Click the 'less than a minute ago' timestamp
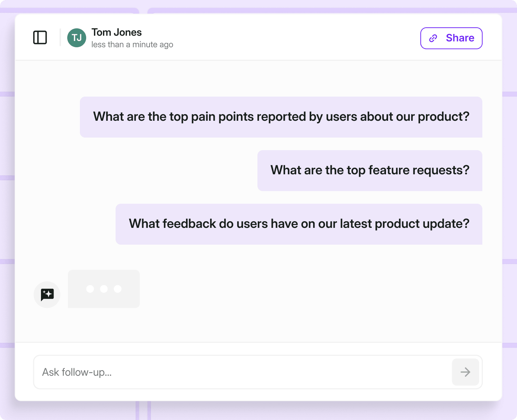Screen dimensions: 517x420 132,44
